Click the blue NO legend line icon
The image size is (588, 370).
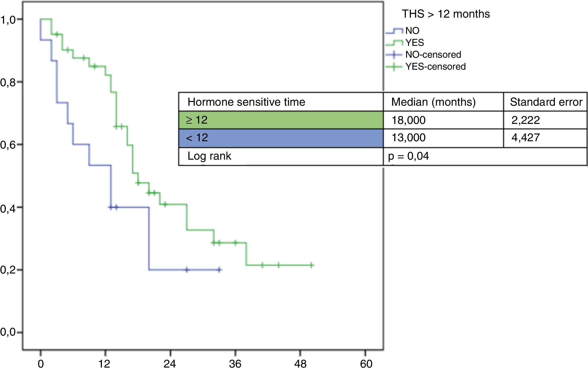coord(394,31)
